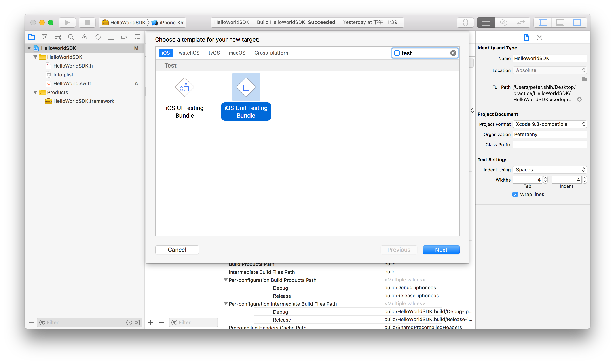Click the Next button

[x=441, y=250]
